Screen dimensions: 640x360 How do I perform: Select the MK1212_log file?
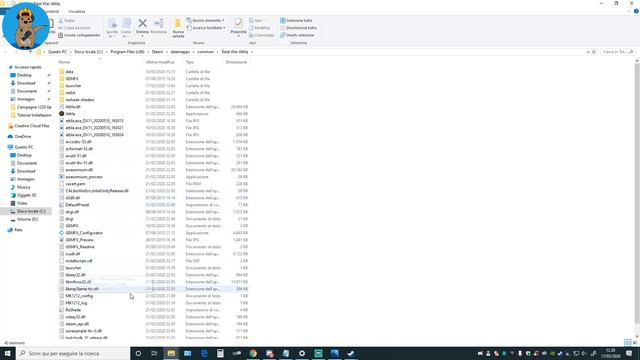73,303
